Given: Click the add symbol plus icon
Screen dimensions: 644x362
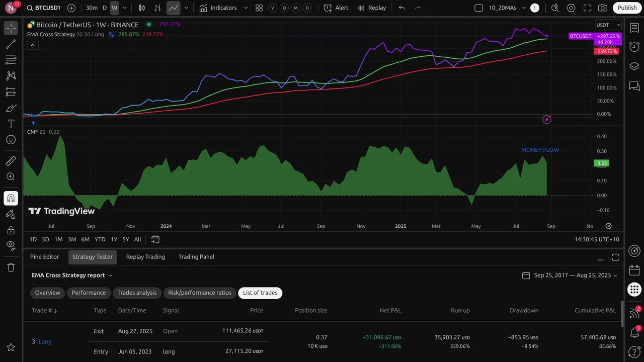Looking at the screenshot, I should click(71, 8).
